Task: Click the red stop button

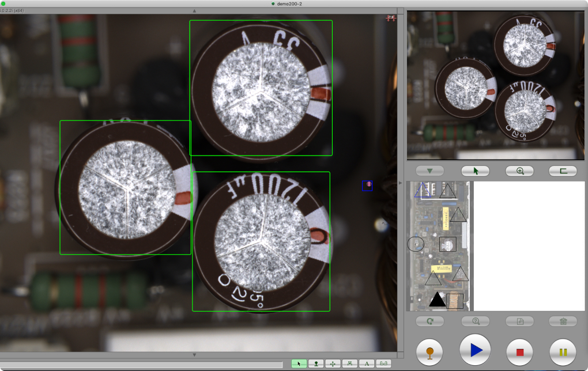Action: click(x=519, y=351)
